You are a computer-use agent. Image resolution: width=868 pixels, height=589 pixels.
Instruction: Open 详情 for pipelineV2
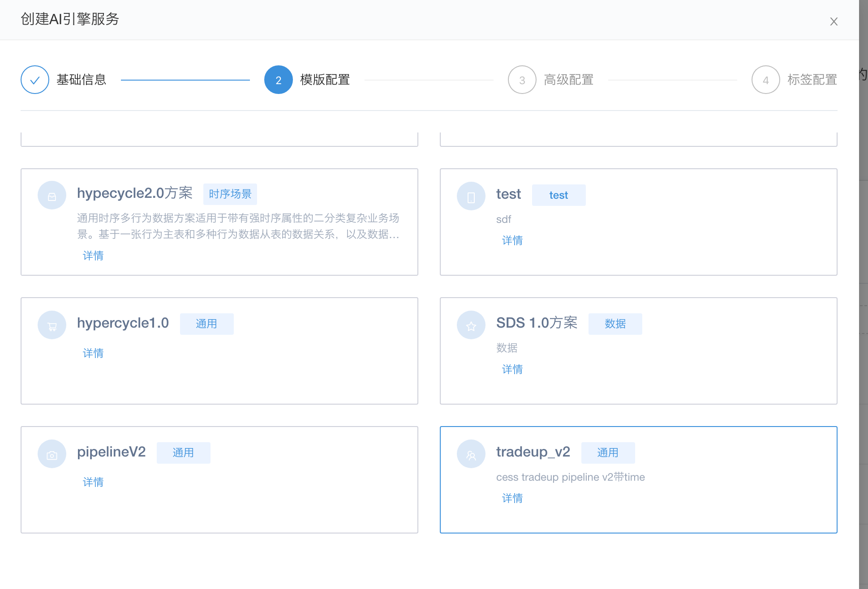click(x=93, y=482)
